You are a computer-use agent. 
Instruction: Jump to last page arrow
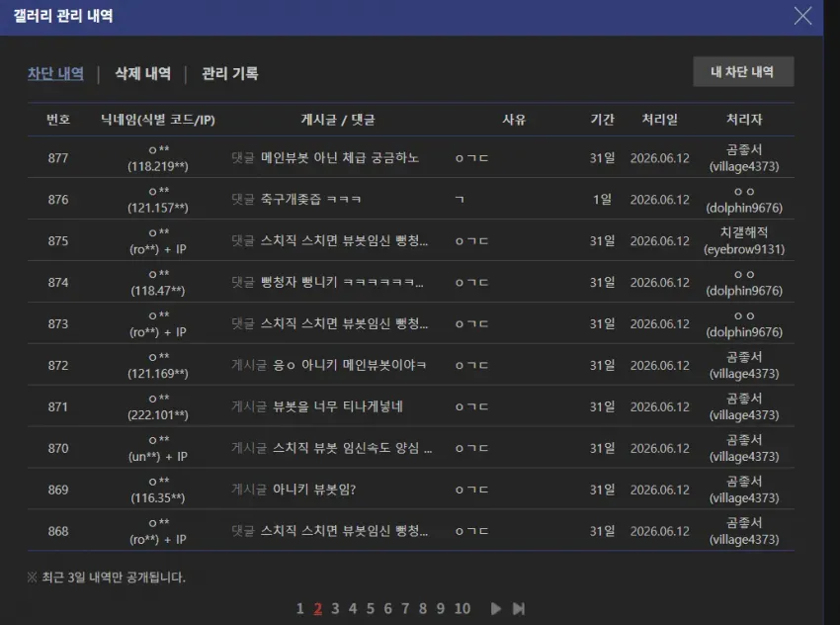coord(519,608)
